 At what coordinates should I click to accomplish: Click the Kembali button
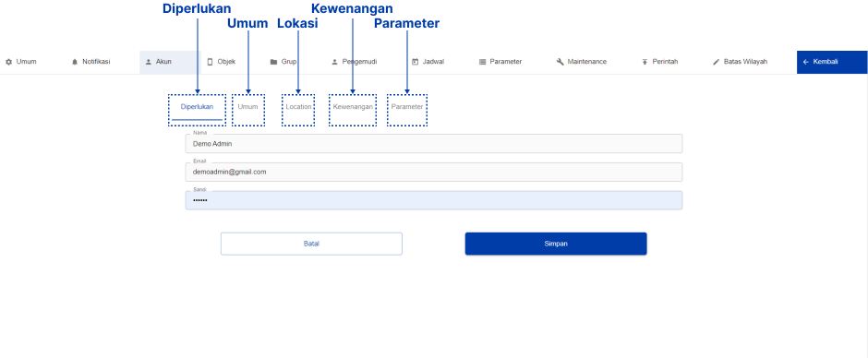pyautogui.click(x=832, y=62)
